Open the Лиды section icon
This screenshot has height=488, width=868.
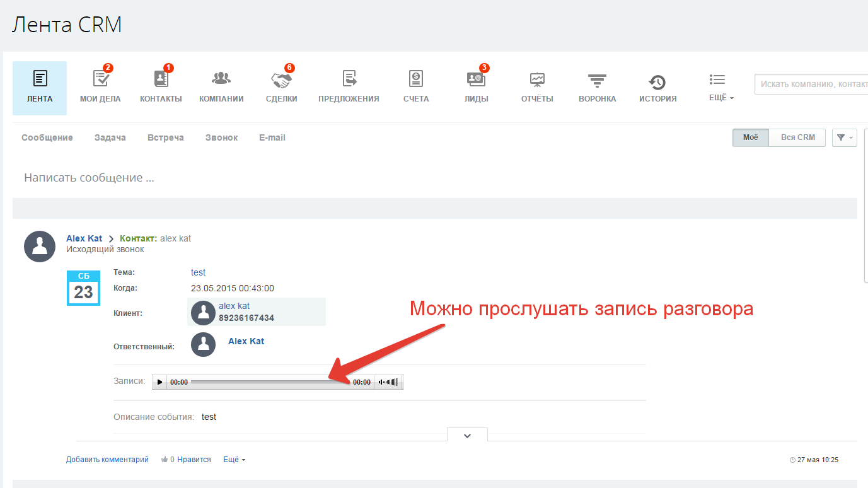[x=476, y=79]
